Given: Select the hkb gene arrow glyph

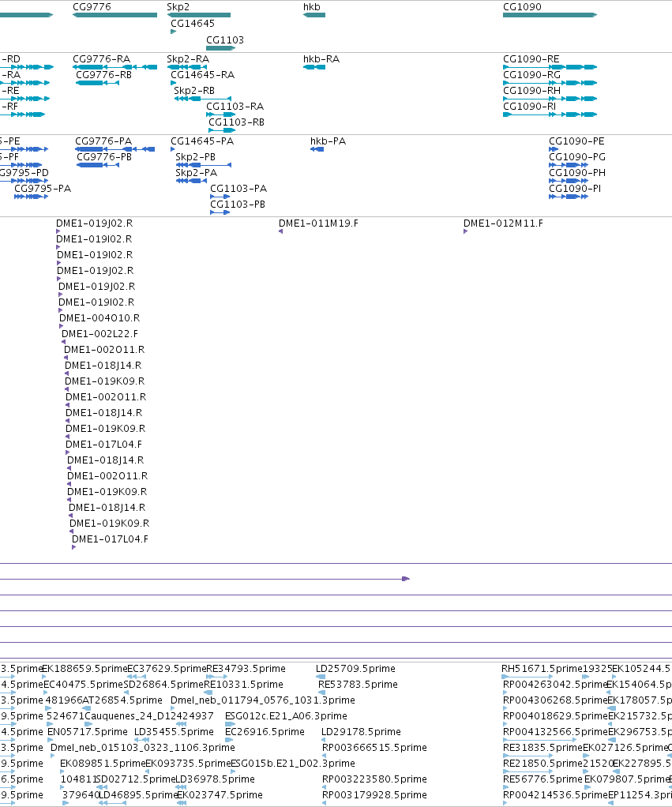Looking at the screenshot, I should click(313, 15).
